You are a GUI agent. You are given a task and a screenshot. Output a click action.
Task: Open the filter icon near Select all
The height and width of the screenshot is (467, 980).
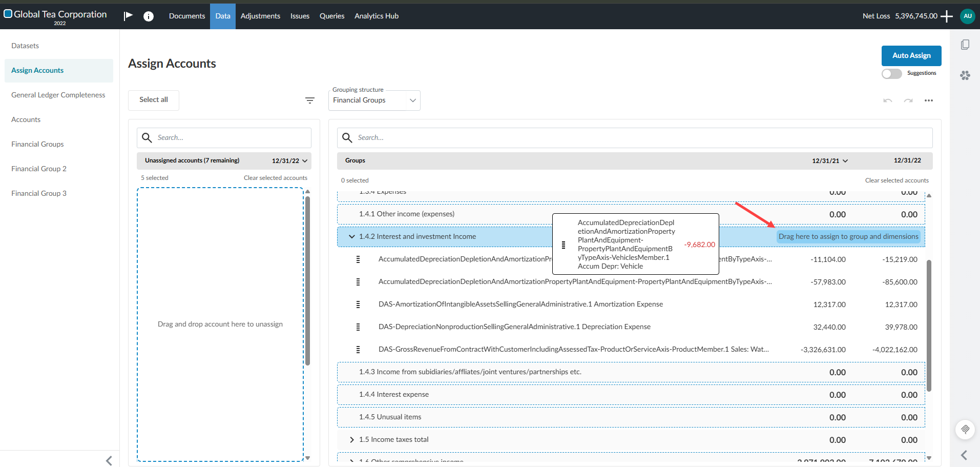click(x=310, y=100)
